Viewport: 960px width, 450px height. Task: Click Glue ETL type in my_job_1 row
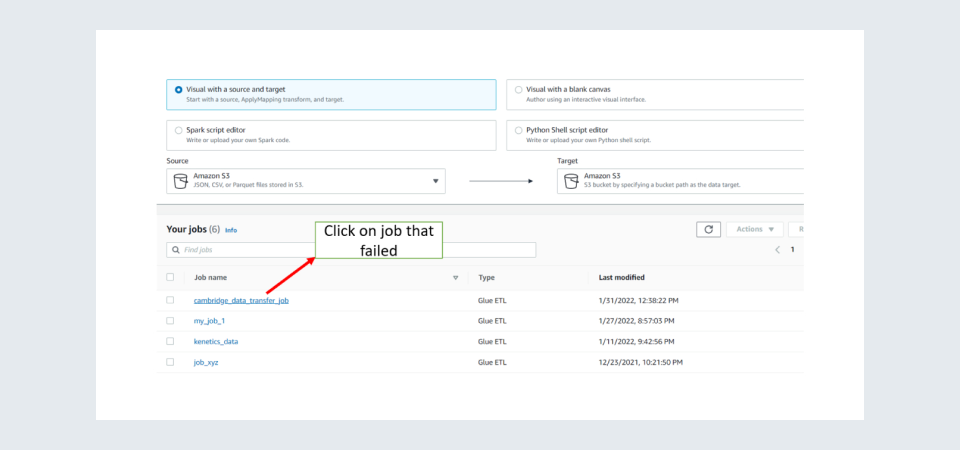(x=492, y=321)
